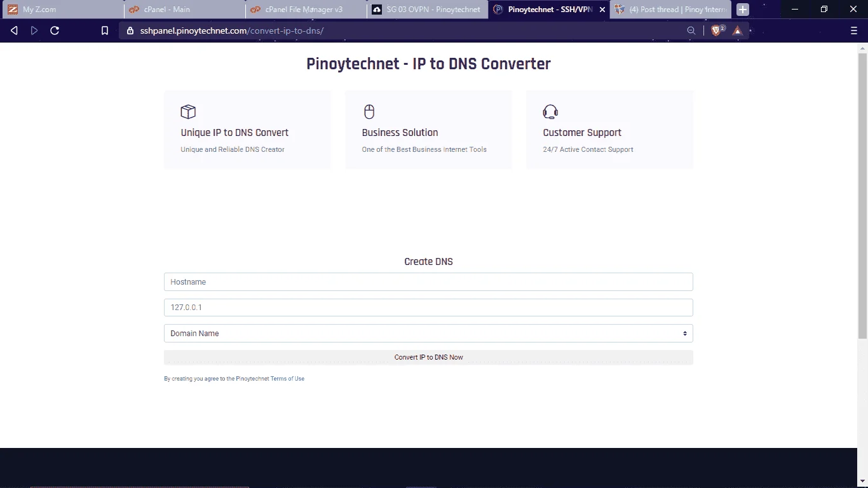Reload the current page
The image size is (868, 488).
tap(55, 30)
